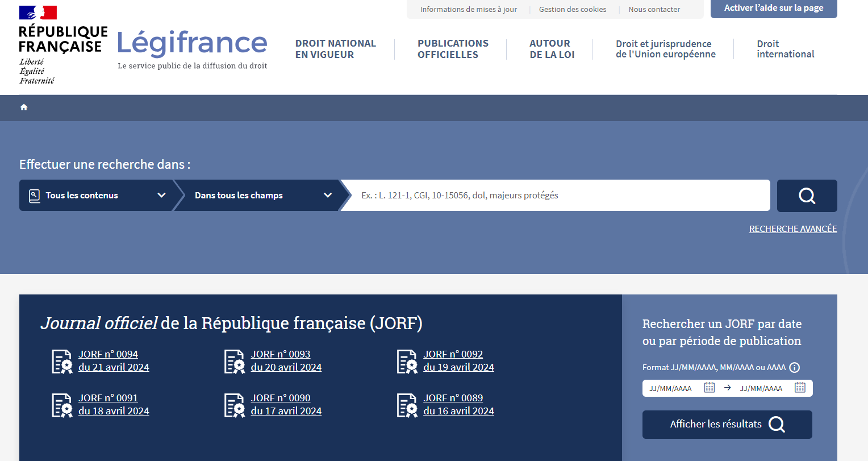Click the home breadcrumb icon

click(24, 107)
